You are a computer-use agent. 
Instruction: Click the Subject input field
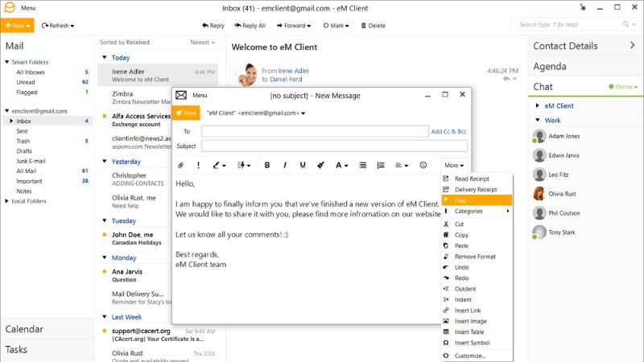coord(334,146)
